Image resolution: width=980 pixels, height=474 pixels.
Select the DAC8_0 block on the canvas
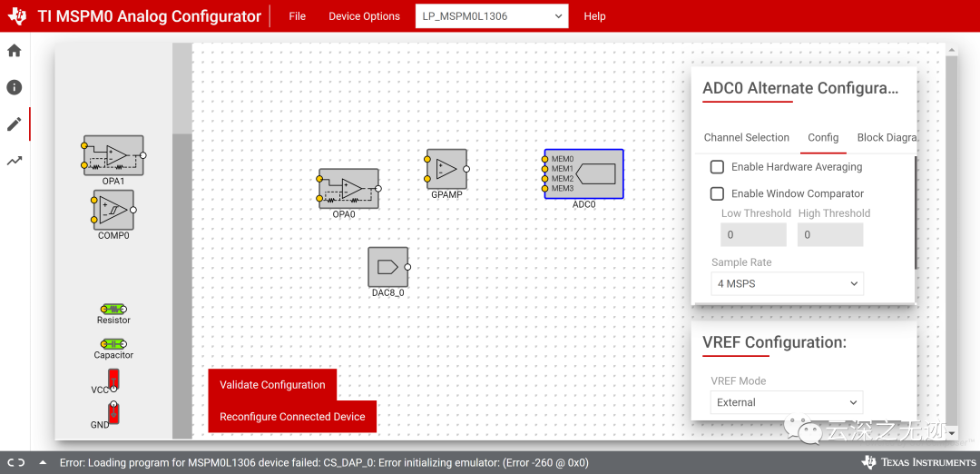pyautogui.click(x=388, y=267)
